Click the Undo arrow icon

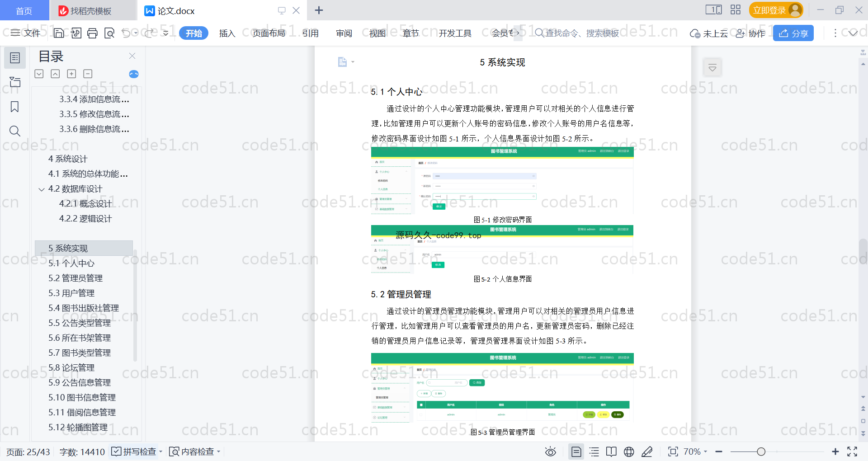[x=127, y=33]
